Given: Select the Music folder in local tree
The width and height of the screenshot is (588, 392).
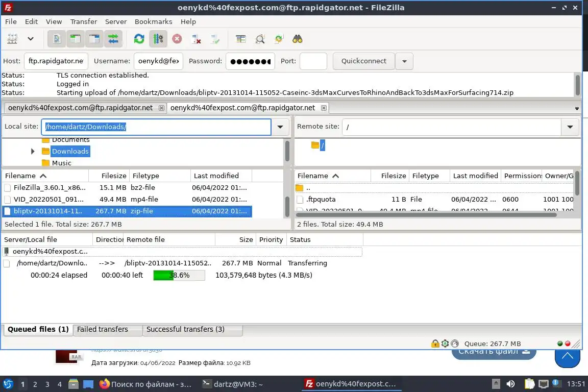Looking at the screenshot, I should 61,163.
